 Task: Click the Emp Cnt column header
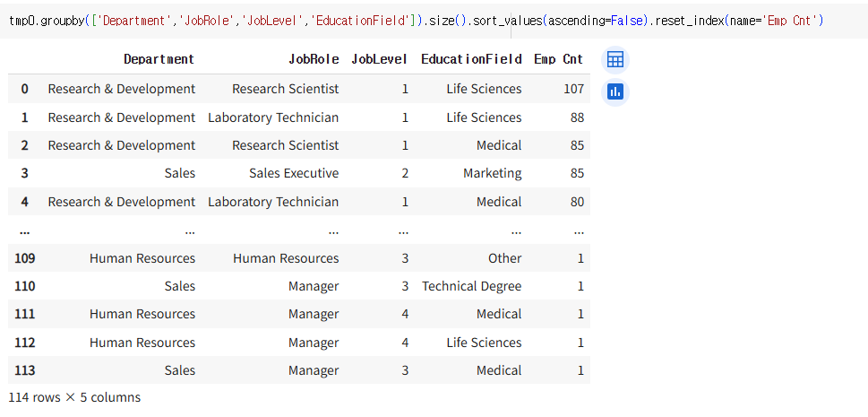tap(558, 59)
